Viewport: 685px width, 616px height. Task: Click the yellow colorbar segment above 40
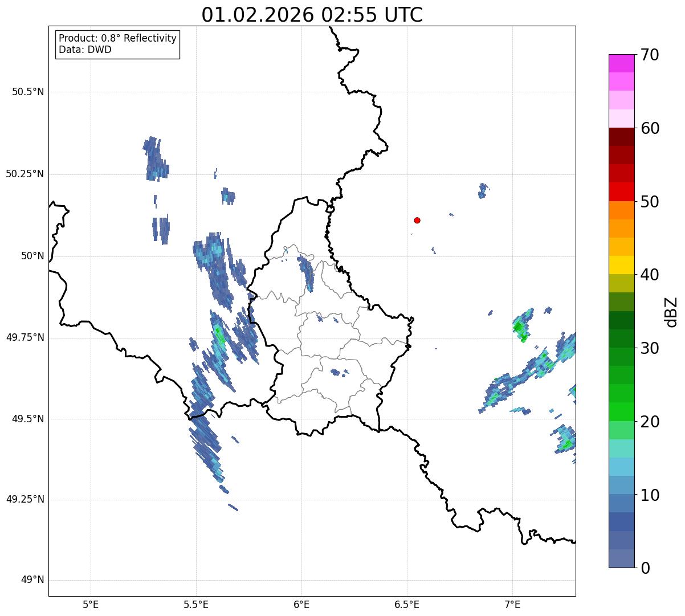pyautogui.click(x=621, y=265)
